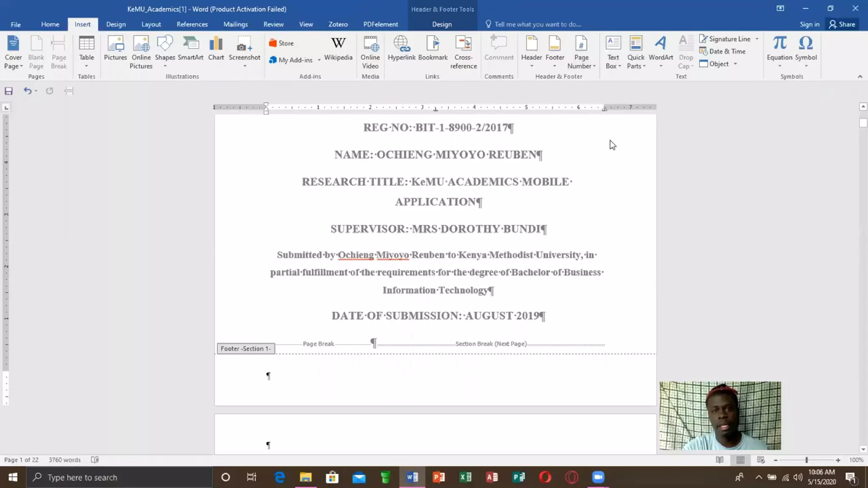Insert Pictures from file
Image resolution: width=868 pixels, height=488 pixels.
tap(115, 48)
